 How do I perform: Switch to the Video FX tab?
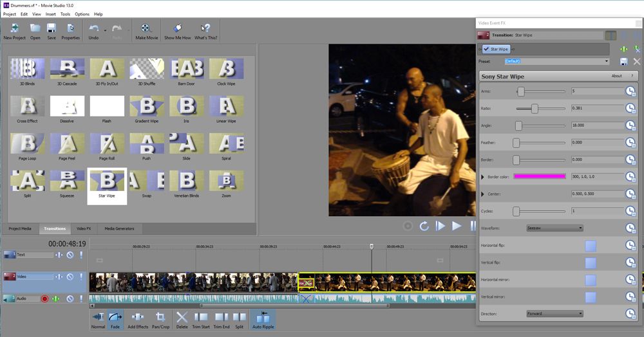(x=84, y=228)
